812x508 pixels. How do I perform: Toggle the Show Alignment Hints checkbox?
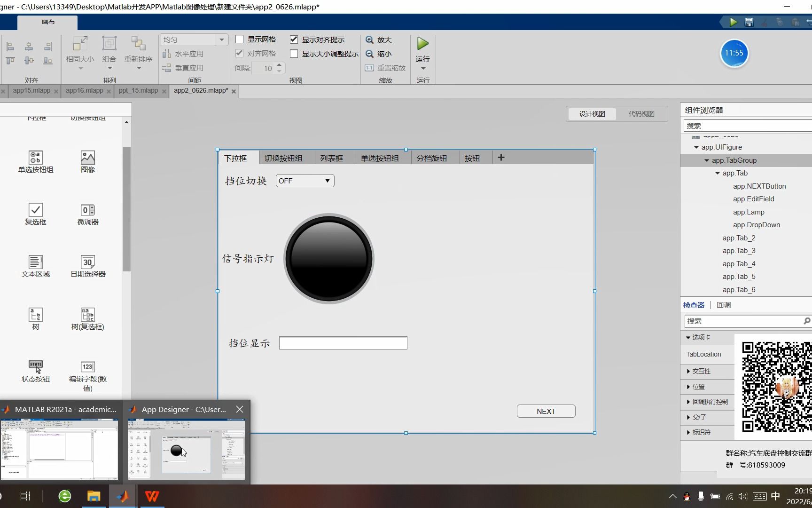(x=294, y=39)
